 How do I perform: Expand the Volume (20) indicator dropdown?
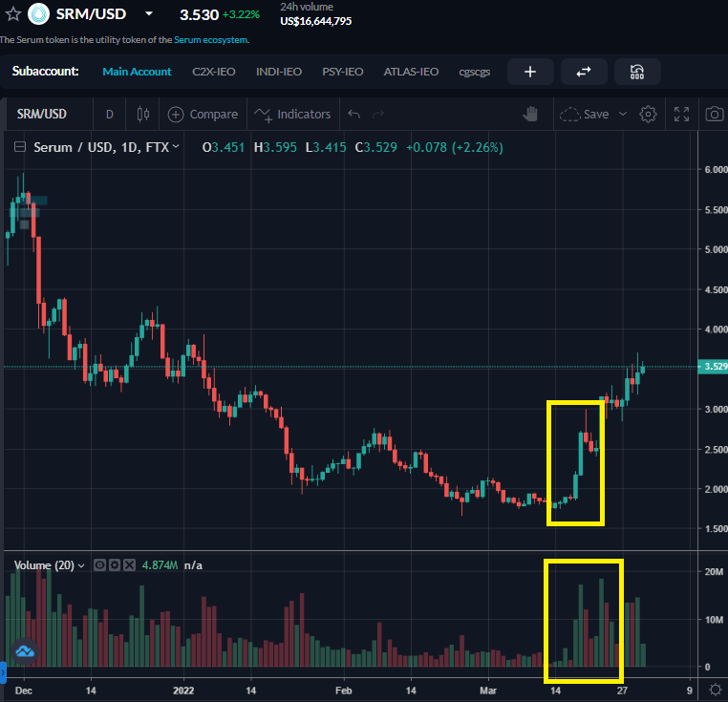point(81,565)
